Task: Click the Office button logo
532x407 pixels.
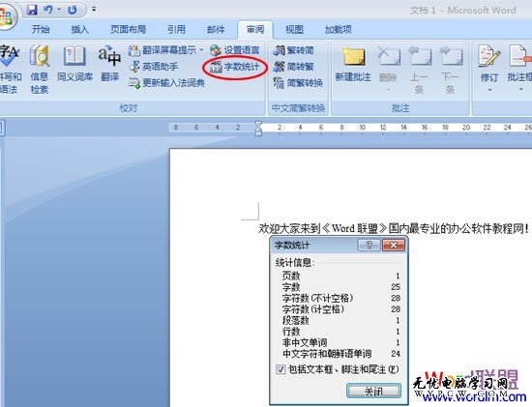Action: click(x=6, y=17)
